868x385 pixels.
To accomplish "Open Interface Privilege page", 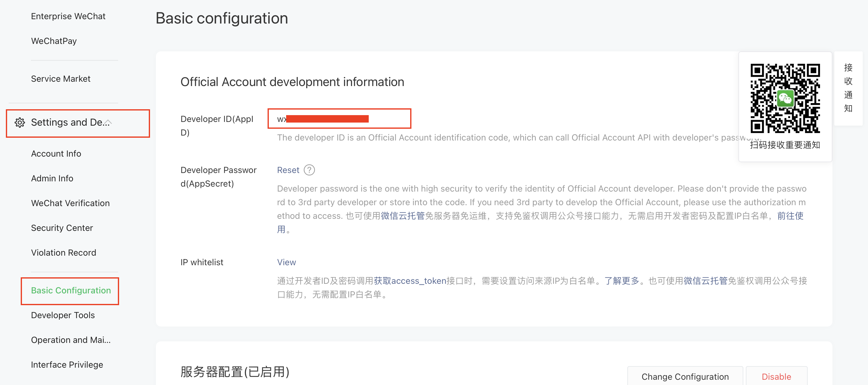I will (67, 365).
